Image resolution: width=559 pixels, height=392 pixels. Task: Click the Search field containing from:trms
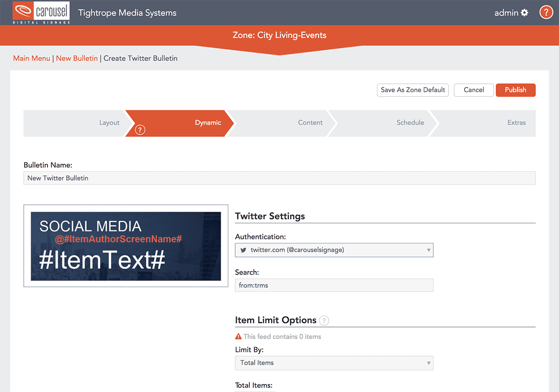(x=334, y=285)
